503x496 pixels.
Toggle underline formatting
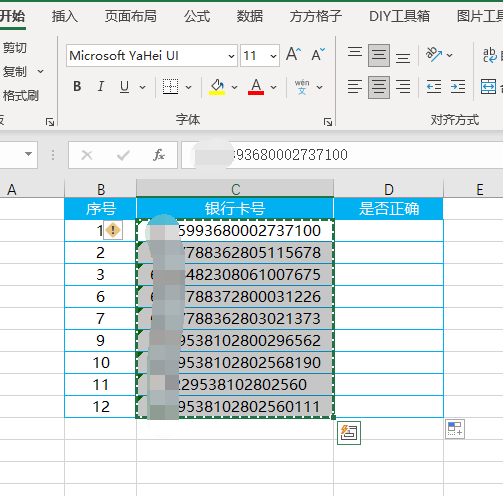[124, 87]
